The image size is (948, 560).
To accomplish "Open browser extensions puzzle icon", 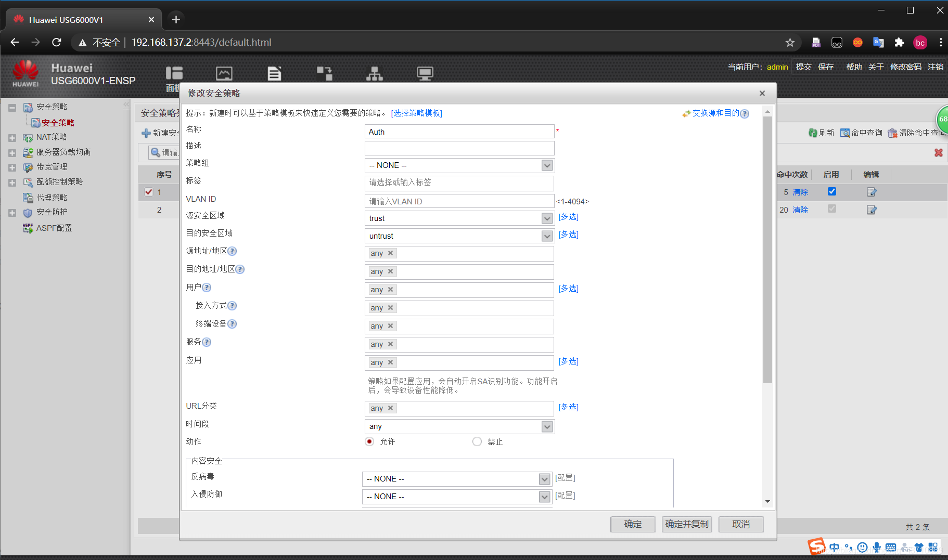I will click(x=899, y=43).
